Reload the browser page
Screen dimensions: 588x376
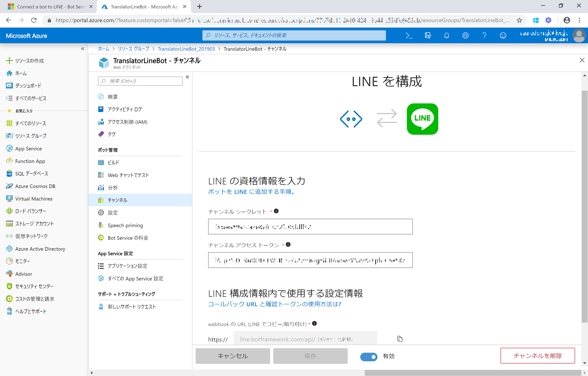click(34, 20)
